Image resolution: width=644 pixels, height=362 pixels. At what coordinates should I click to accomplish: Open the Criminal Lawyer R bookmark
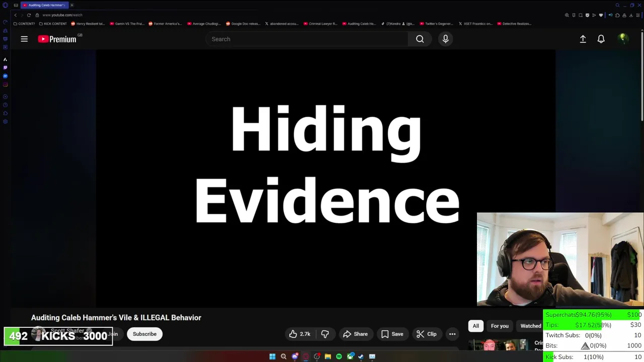[320, 24]
